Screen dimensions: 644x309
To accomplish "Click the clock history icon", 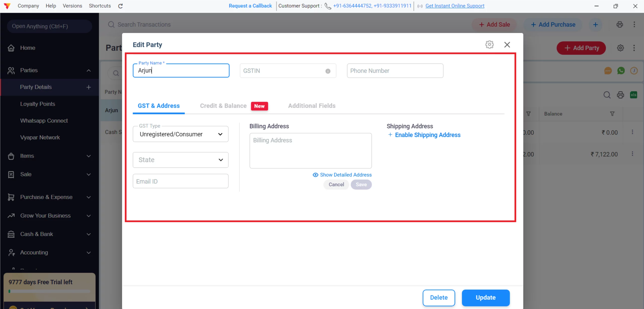I will point(634,71).
